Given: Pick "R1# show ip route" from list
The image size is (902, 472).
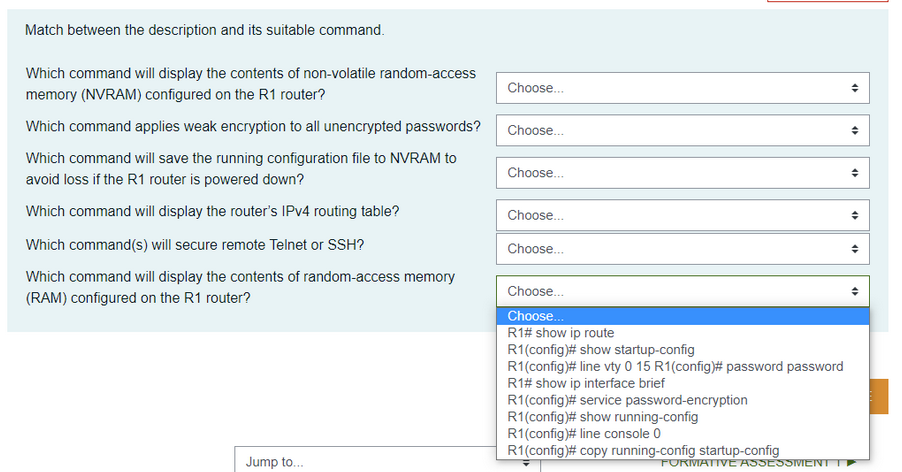Looking at the screenshot, I should (x=561, y=333).
